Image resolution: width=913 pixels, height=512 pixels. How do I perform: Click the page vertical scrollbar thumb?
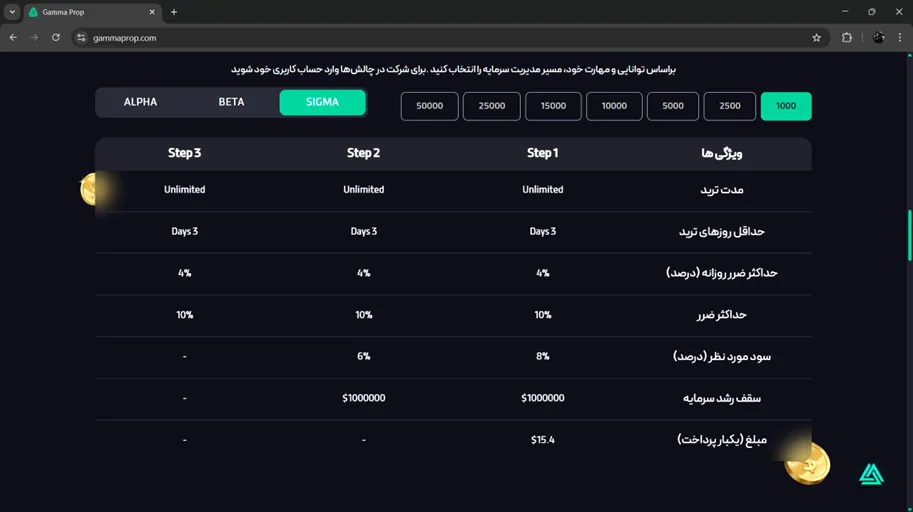pos(910,235)
